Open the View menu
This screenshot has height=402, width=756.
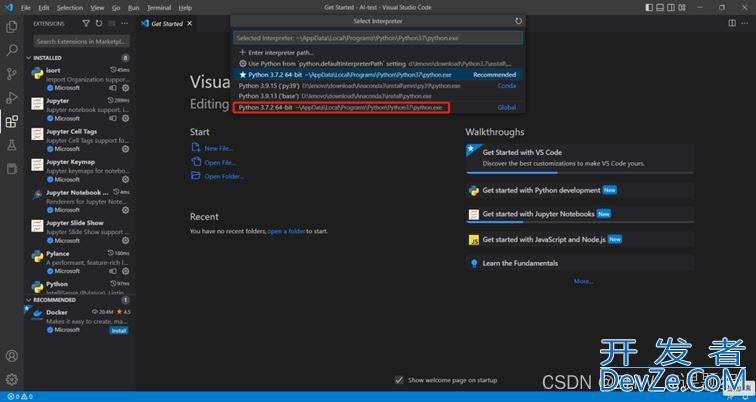point(97,8)
